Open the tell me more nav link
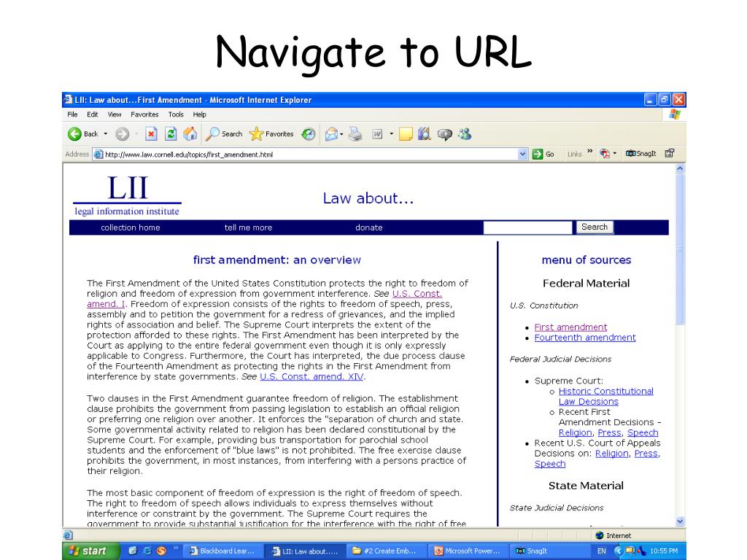 click(x=248, y=227)
